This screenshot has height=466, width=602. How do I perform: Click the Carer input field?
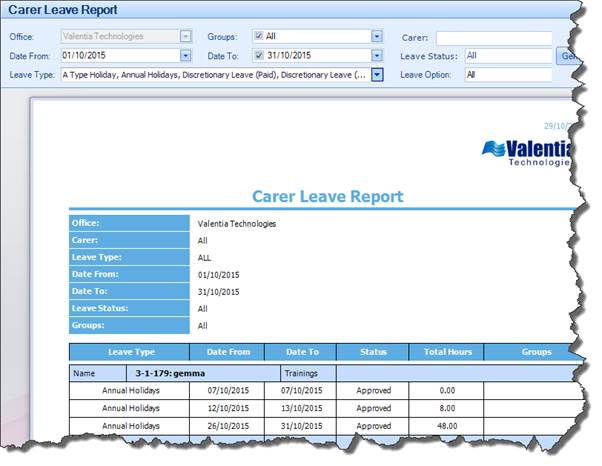(494, 38)
